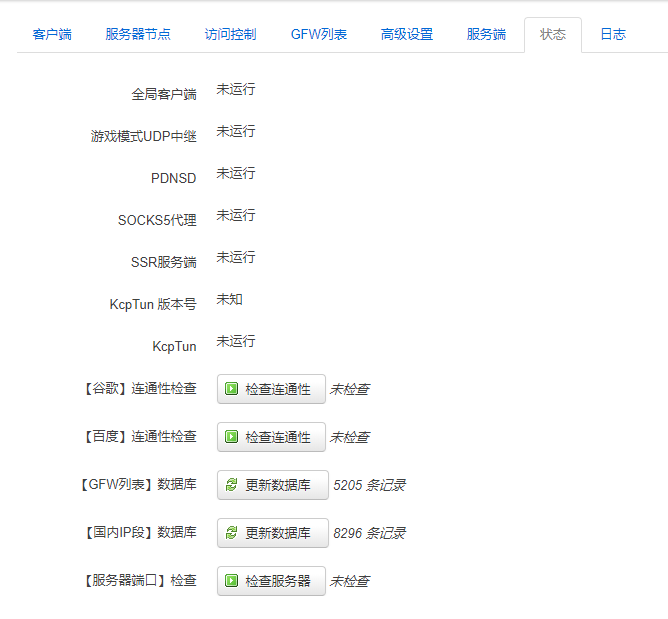Click the 全局客户端 label

(164, 94)
